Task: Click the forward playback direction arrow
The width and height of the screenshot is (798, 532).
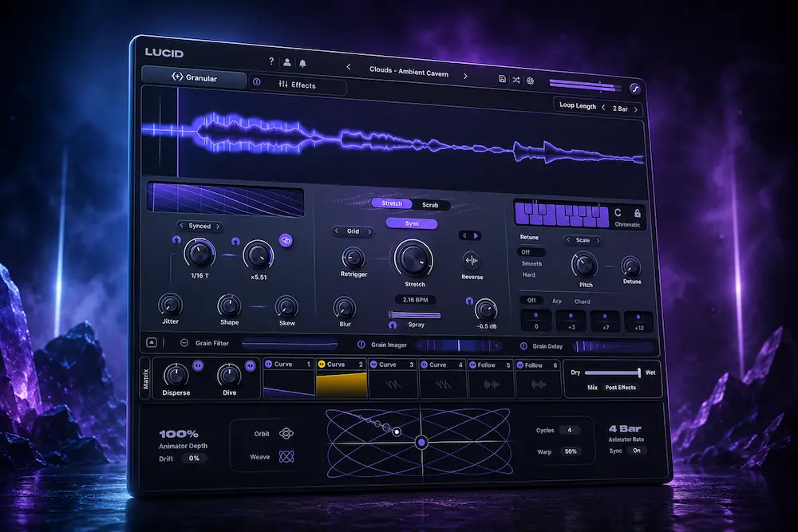Action: coord(476,236)
